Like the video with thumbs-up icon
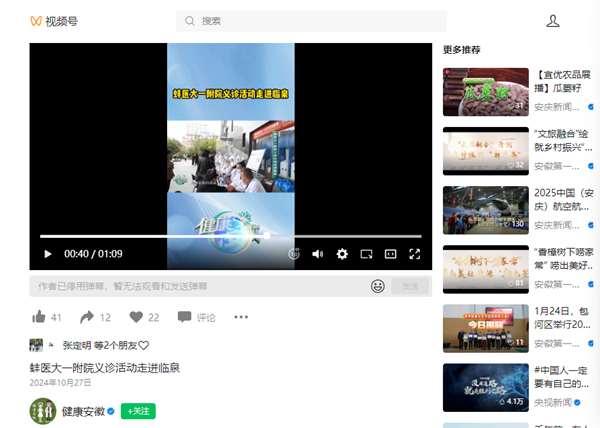The width and height of the screenshot is (600, 428). pyautogui.click(x=39, y=317)
